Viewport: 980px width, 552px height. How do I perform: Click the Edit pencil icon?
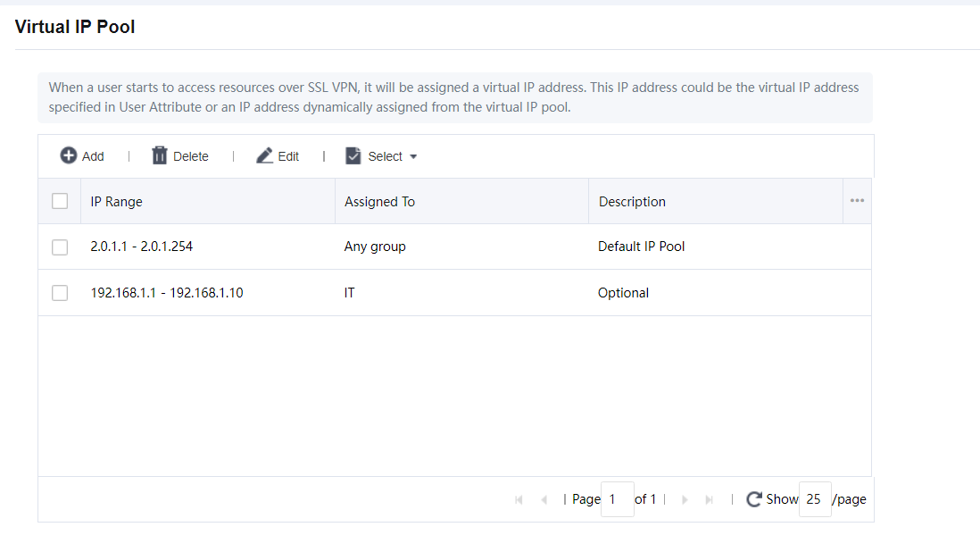click(x=265, y=155)
